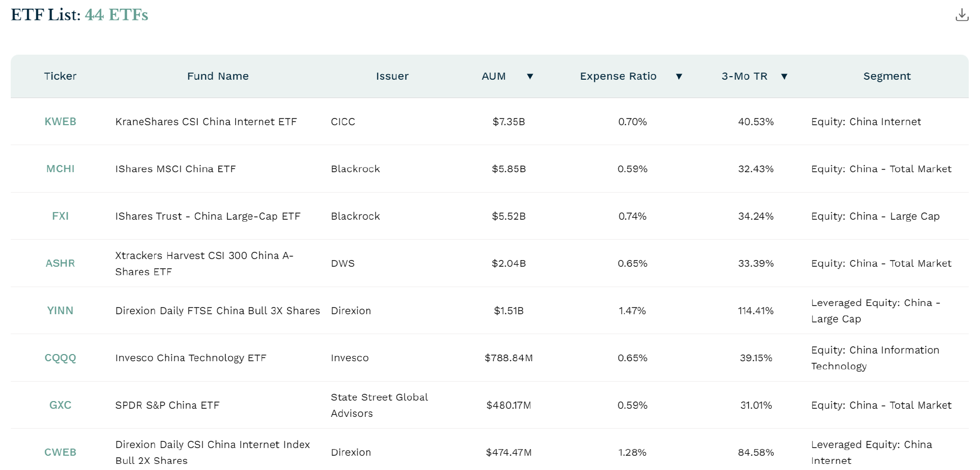Click the 34.24% three-month return
The height and width of the screenshot is (470, 980).
756,216
